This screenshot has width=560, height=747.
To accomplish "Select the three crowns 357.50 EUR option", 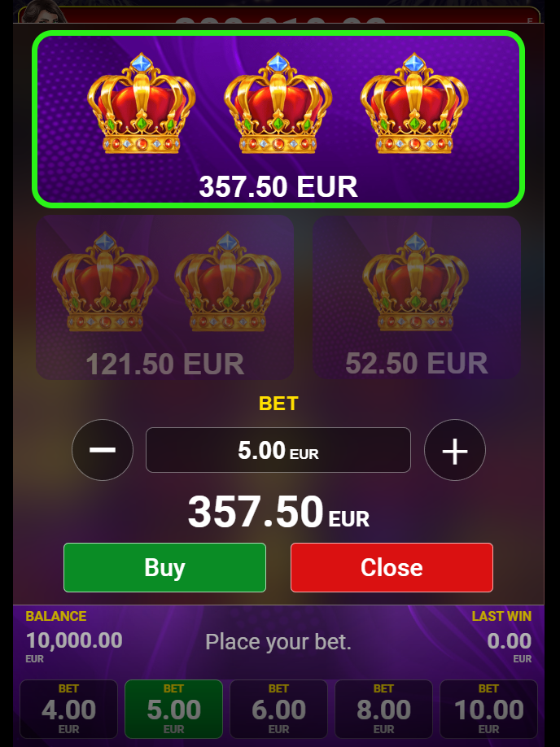I will (278, 119).
